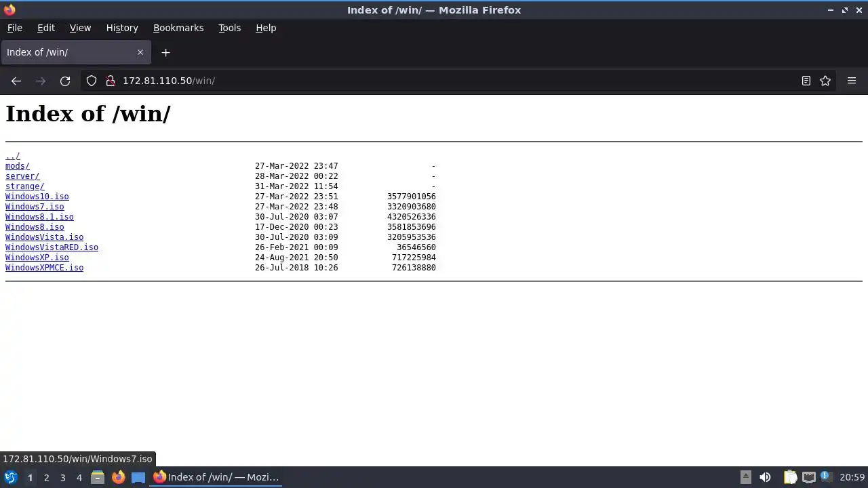Click the file size 4320526336
Image resolution: width=868 pixels, height=488 pixels.
(412, 217)
